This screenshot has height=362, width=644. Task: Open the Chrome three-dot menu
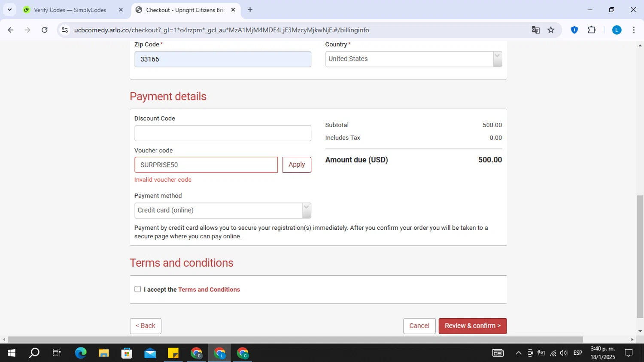634,30
